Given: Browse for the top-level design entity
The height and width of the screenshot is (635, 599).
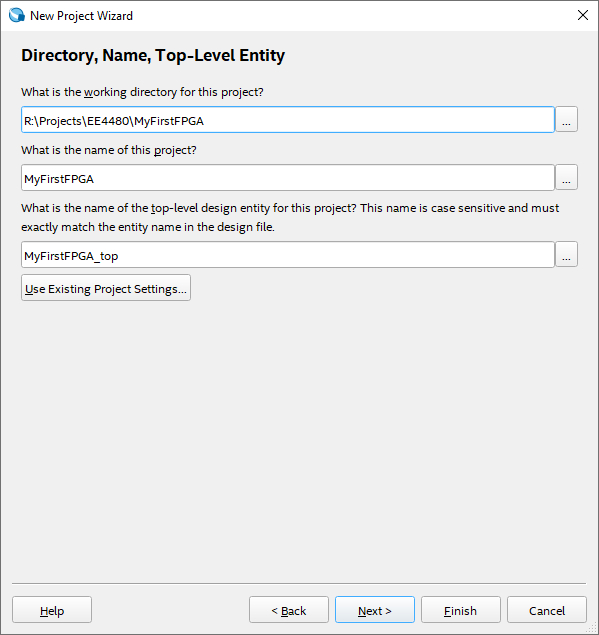Looking at the screenshot, I should [566, 255].
